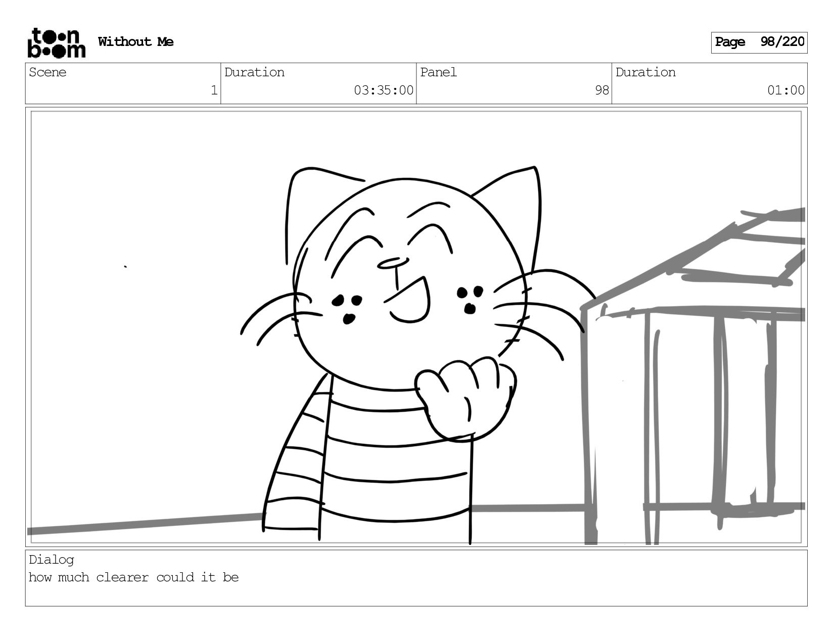Select the 'Without Me' project title
Screen dimensions: 834x644
(x=135, y=42)
